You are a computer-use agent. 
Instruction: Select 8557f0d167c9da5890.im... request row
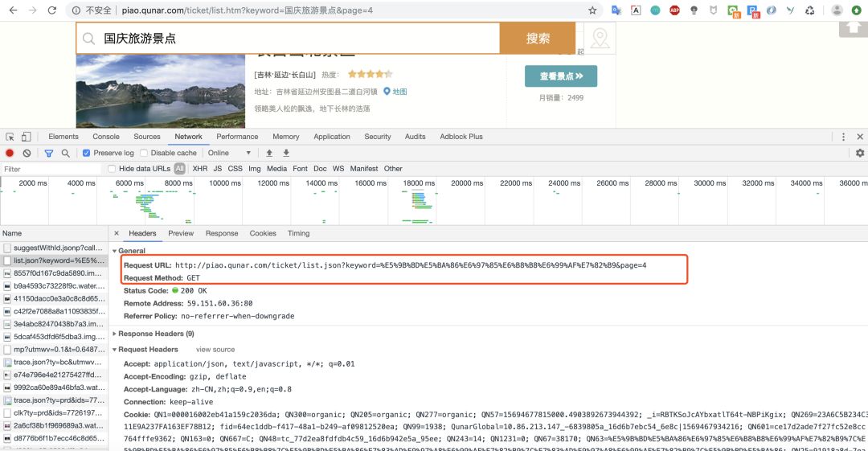(x=55, y=273)
